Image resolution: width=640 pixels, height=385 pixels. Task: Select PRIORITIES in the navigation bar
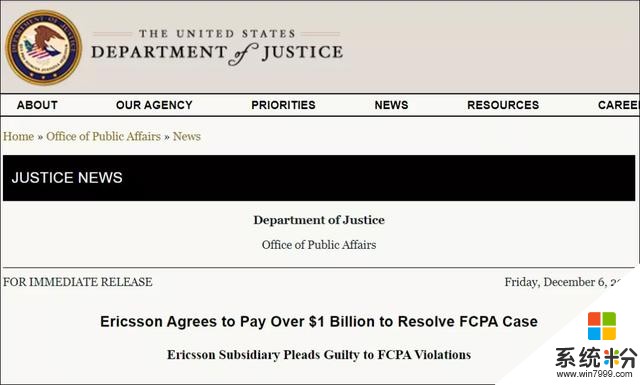pyautogui.click(x=283, y=105)
